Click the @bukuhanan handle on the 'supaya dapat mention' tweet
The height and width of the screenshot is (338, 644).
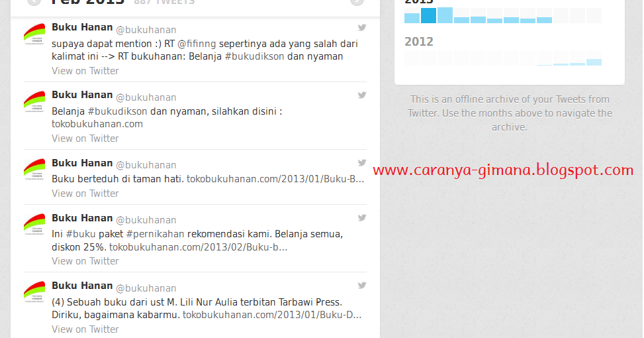(146, 30)
